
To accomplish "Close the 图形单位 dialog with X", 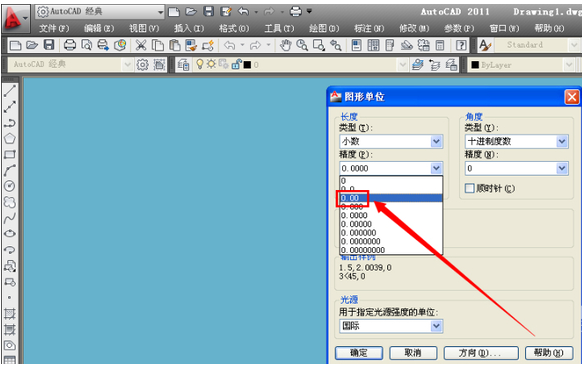I will (572, 97).
